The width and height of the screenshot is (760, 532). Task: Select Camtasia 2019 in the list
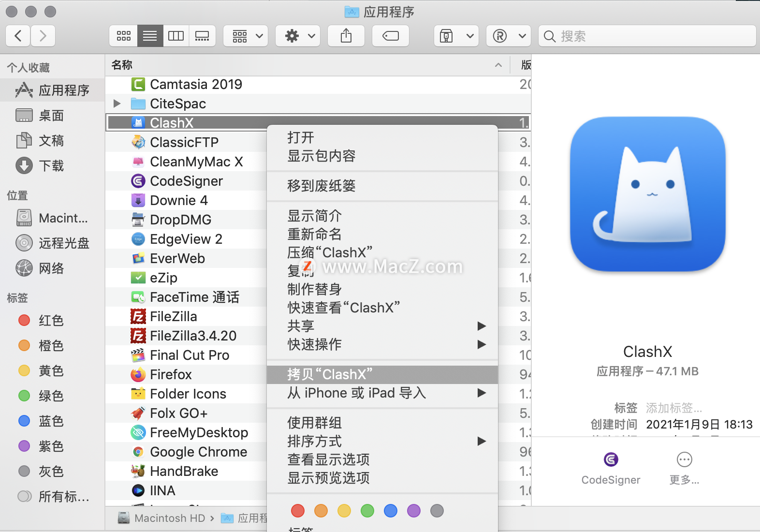[318, 84]
